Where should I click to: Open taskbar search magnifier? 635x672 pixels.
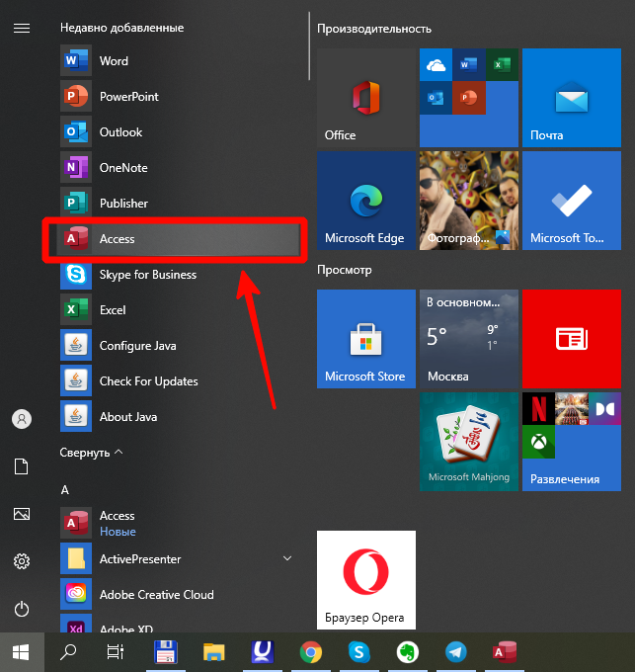pos(68,652)
